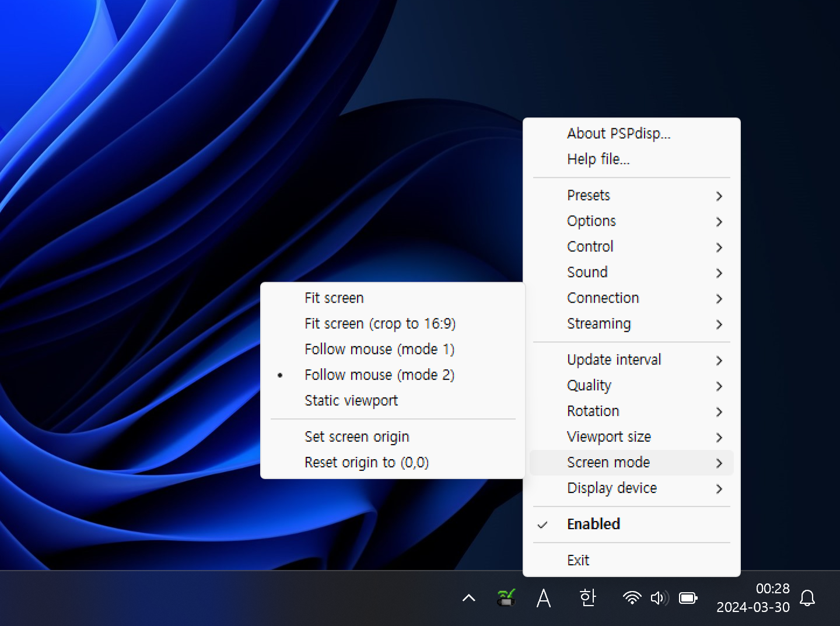The width and height of the screenshot is (840, 626).
Task: Click the PSPdisp tray icon
Action: (506, 597)
